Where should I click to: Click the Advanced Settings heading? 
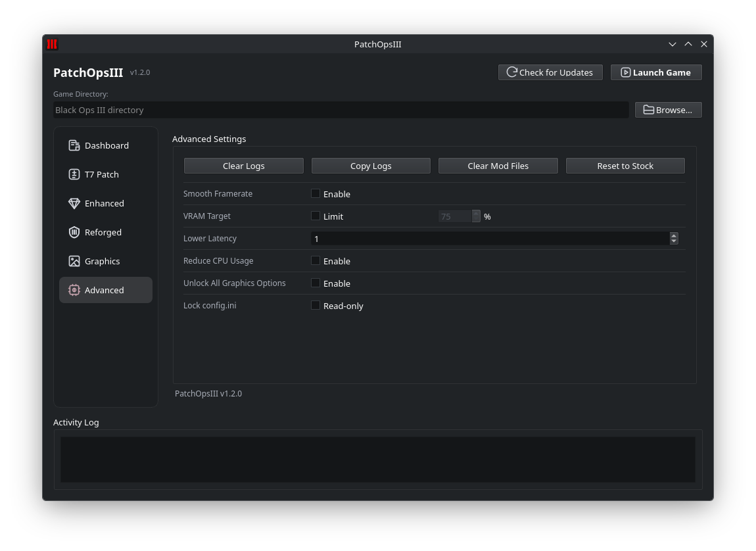pyautogui.click(x=209, y=139)
